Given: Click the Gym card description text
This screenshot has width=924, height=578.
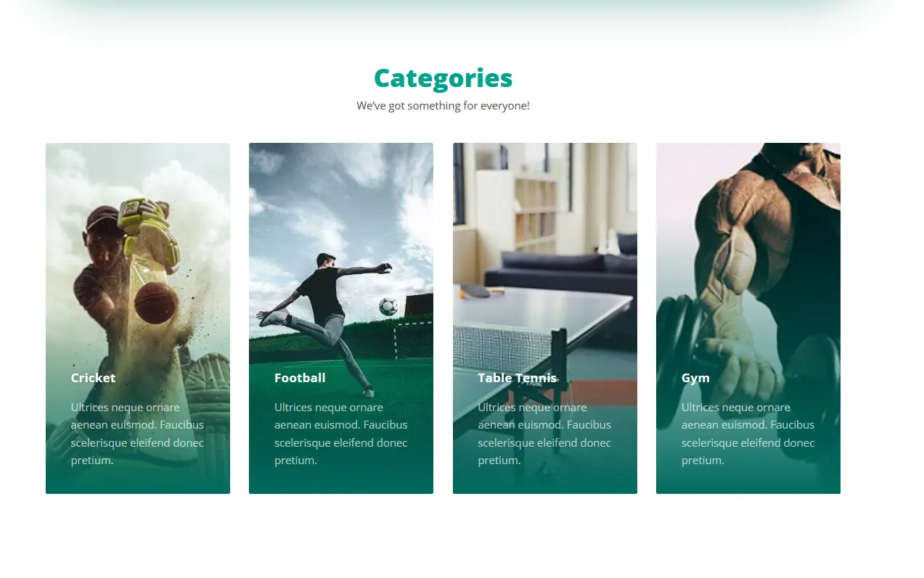Looking at the screenshot, I should (x=748, y=434).
